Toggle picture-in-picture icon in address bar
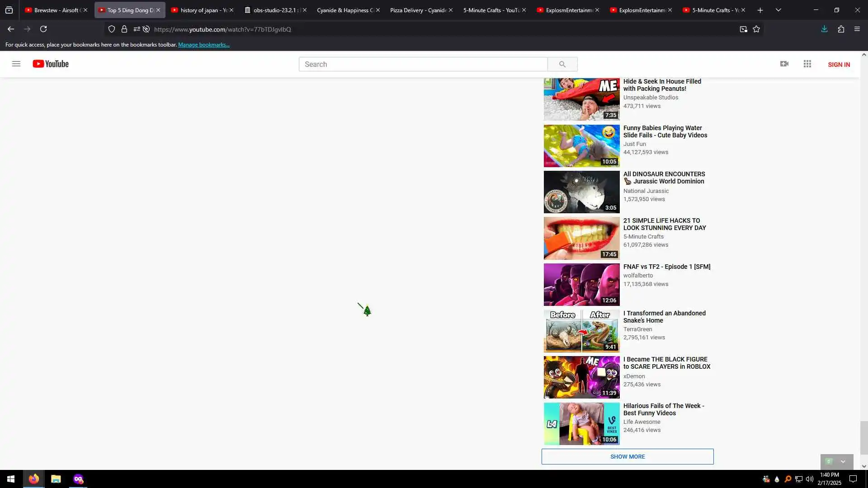The image size is (868, 488). 743,29
